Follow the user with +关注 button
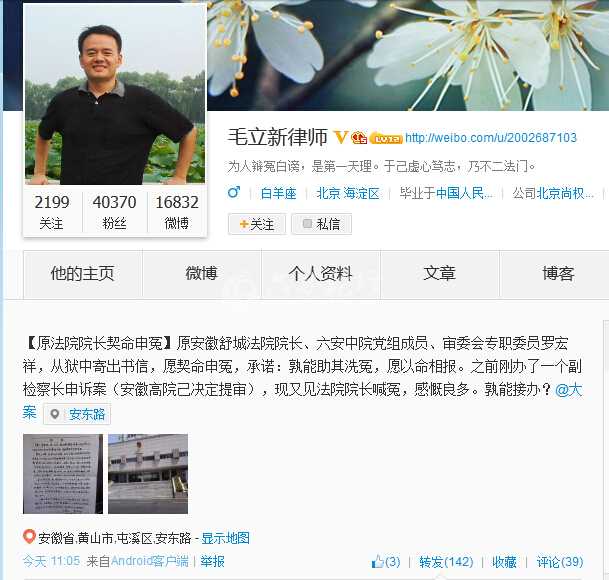The width and height of the screenshot is (609, 580). pyautogui.click(x=257, y=224)
